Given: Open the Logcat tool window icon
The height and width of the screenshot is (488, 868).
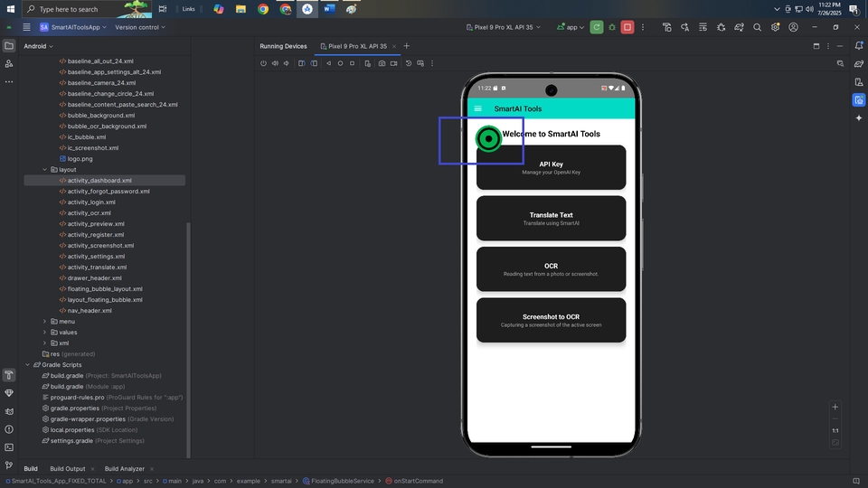Looking at the screenshot, I should (x=9, y=411).
